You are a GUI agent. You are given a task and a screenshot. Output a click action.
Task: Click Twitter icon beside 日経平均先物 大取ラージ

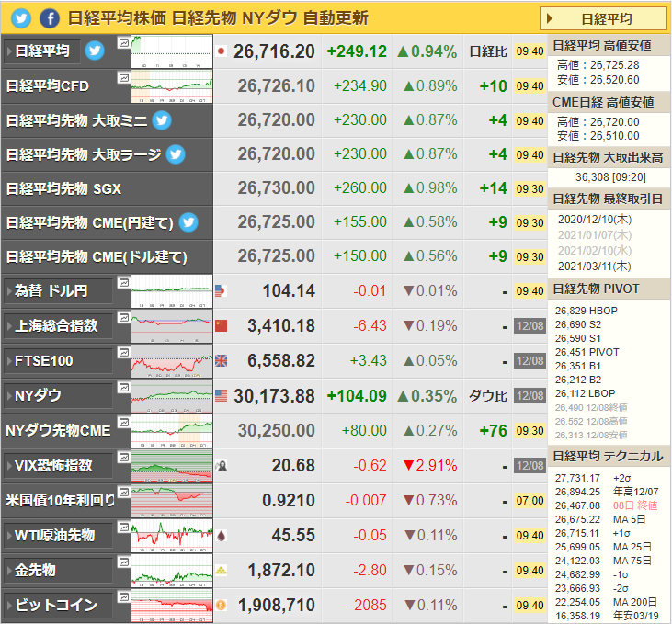(176, 154)
